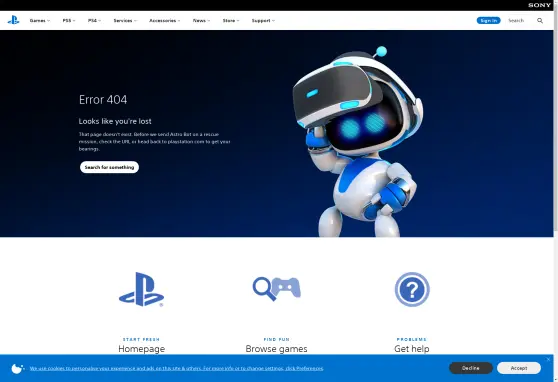Click the Sony logo in the black top bar

539,5
